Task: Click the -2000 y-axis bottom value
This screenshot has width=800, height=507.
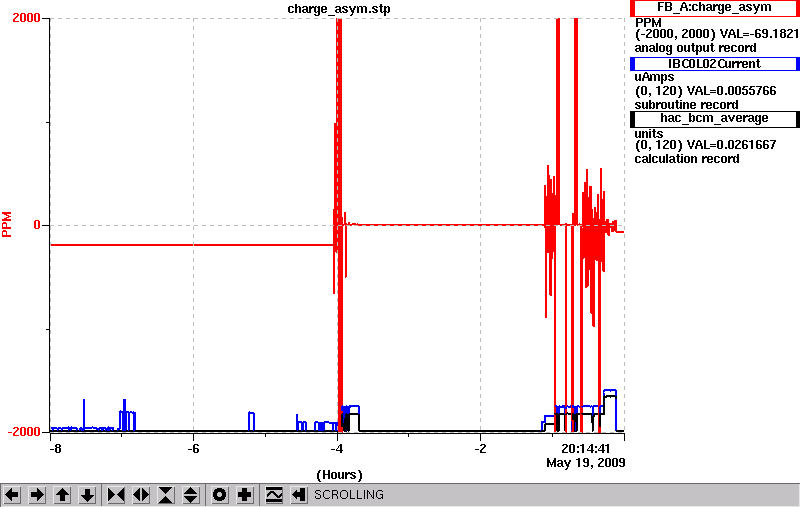Action: pyautogui.click(x=23, y=432)
